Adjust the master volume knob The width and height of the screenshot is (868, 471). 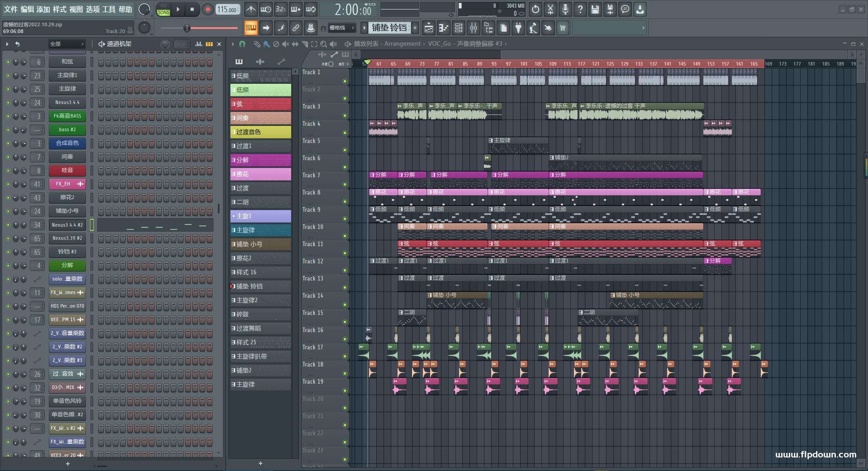pos(144,9)
